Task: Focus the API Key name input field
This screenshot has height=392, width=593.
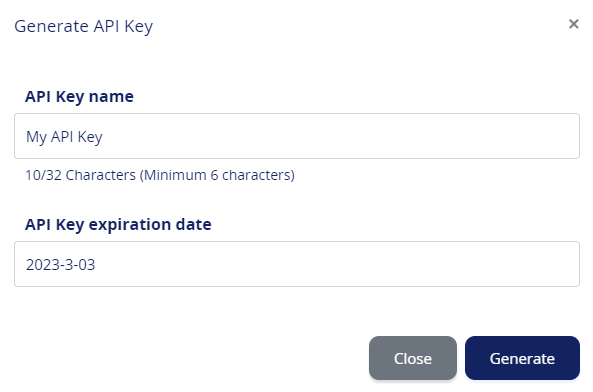Action: click(x=297, y=136)
